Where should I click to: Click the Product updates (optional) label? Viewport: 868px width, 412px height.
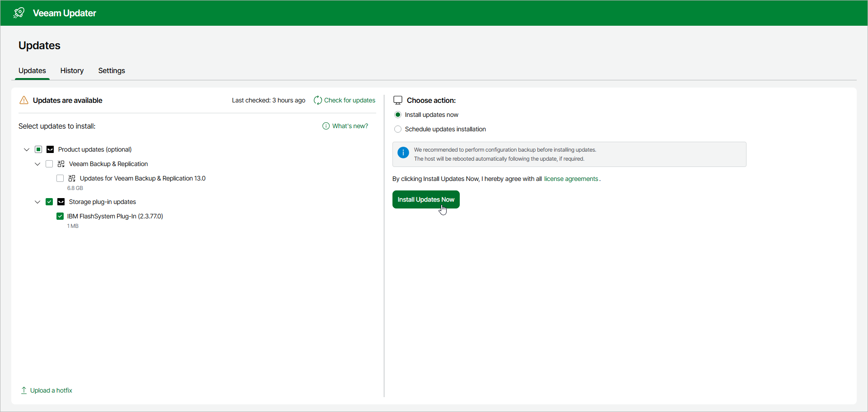point(95,149)
